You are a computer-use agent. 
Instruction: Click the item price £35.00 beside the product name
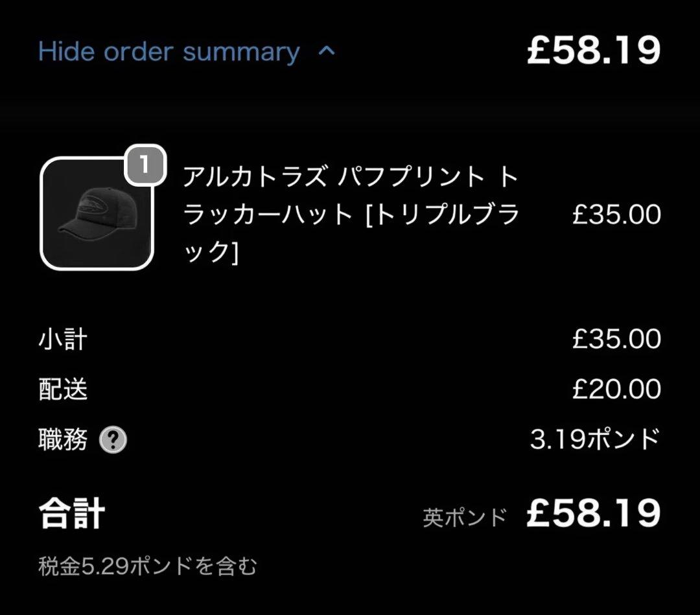tap(616, 215)
